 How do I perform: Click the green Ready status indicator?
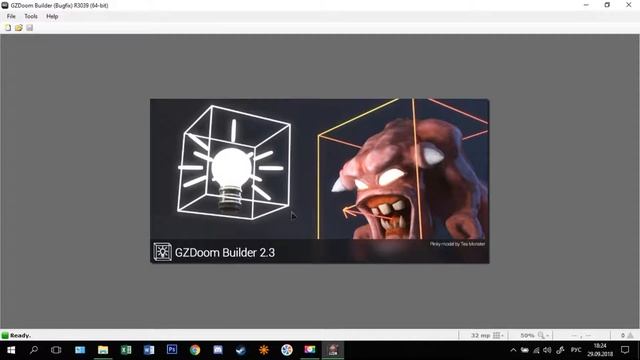pos(5,336)
